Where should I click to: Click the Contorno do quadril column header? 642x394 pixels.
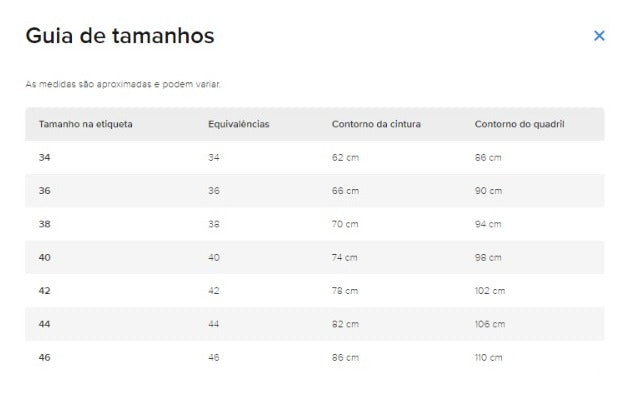tap(519, 124)
